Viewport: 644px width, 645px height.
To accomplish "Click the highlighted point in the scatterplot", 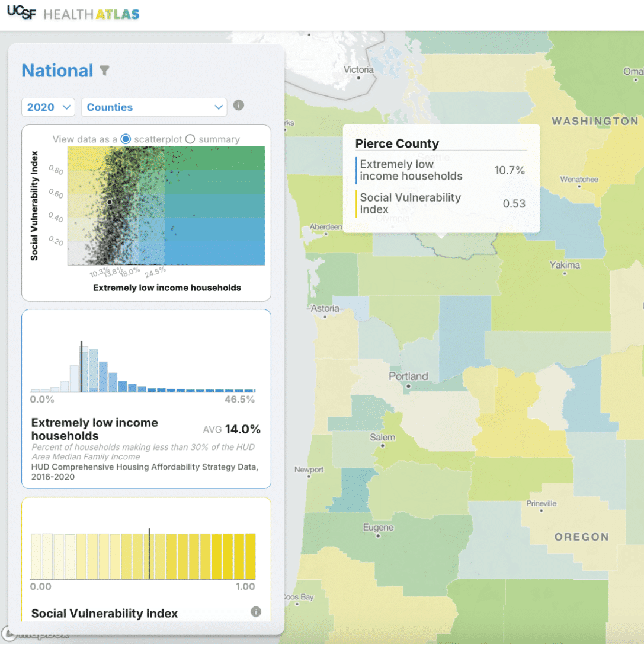I will [110, 202].
